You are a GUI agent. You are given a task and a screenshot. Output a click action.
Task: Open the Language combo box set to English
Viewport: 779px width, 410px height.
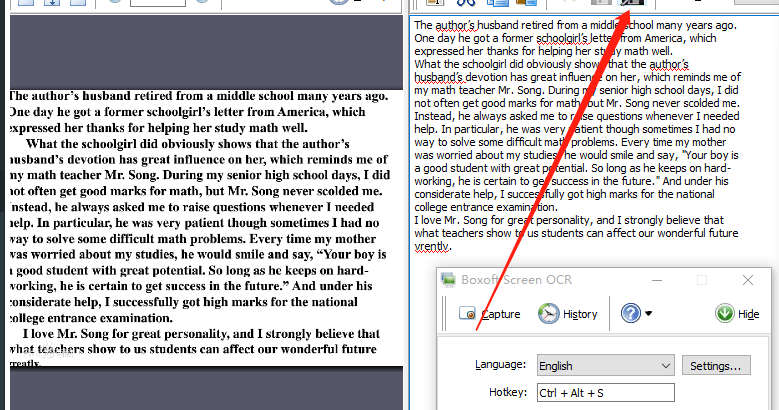(605, 366)
